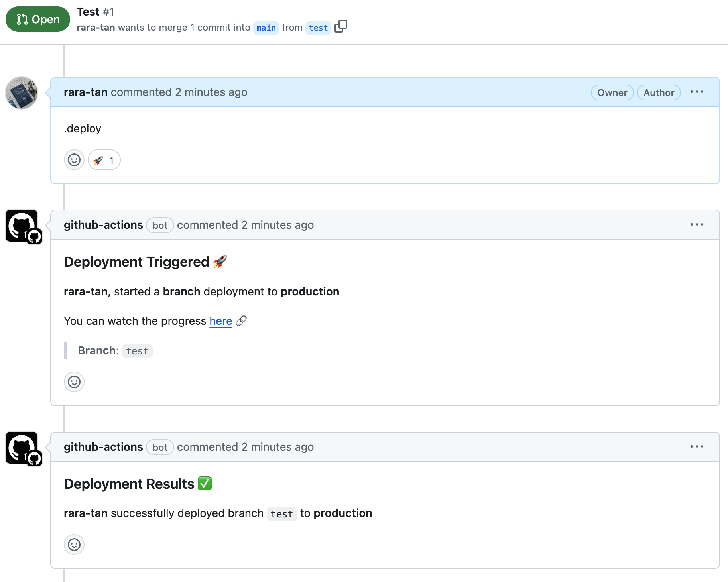
Task: Click the rocket reaction counter showing 1
Action: click(x=112, y=160)
